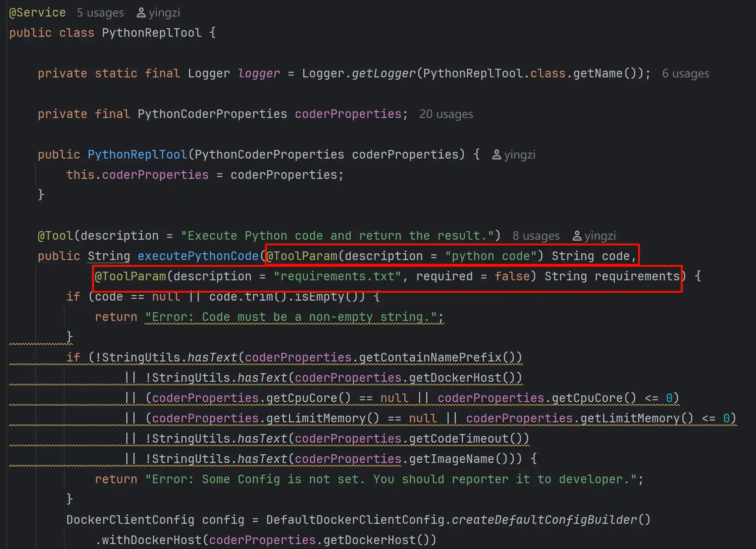
Task: Click the "requirements.txt" string literal
Action: 337,277
